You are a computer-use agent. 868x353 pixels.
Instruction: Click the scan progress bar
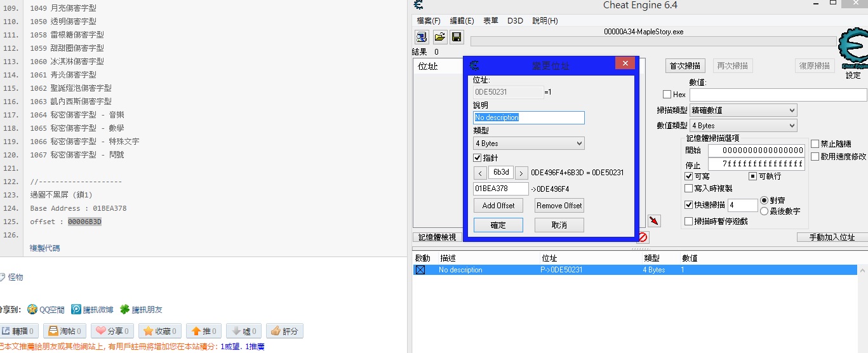(653, 41)
